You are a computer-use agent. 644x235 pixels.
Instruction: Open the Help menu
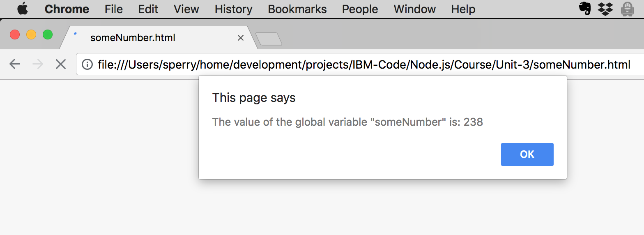[463, 9]
